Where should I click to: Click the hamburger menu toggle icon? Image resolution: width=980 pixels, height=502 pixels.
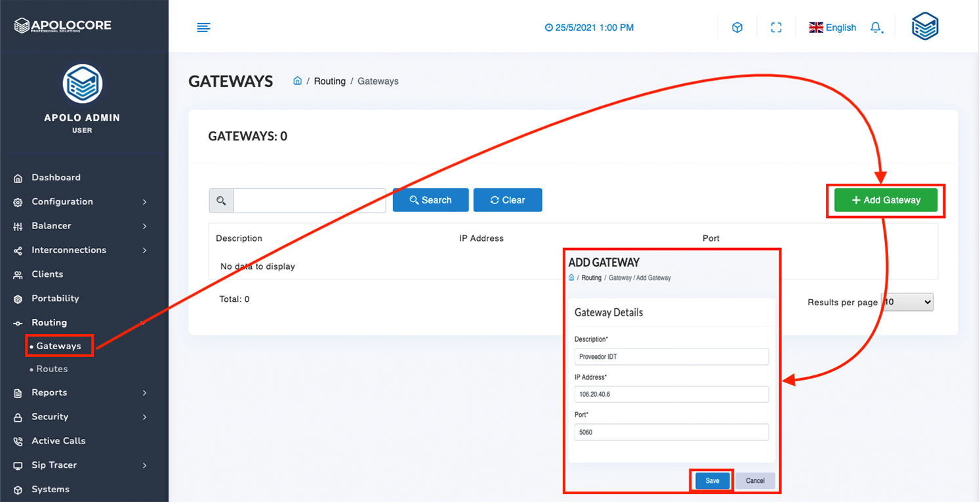pyautogui.click(x=204, y=28)
